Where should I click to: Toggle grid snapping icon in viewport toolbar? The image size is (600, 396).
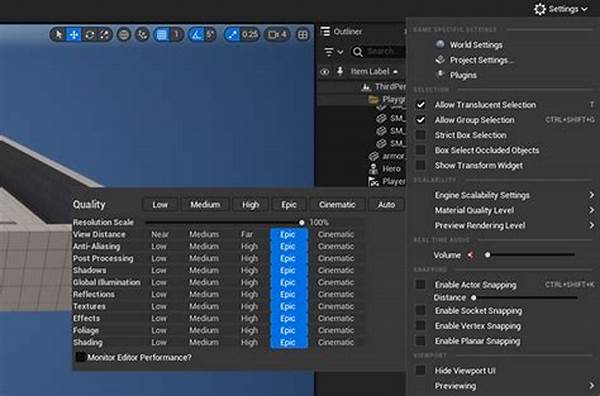(161, 35)
